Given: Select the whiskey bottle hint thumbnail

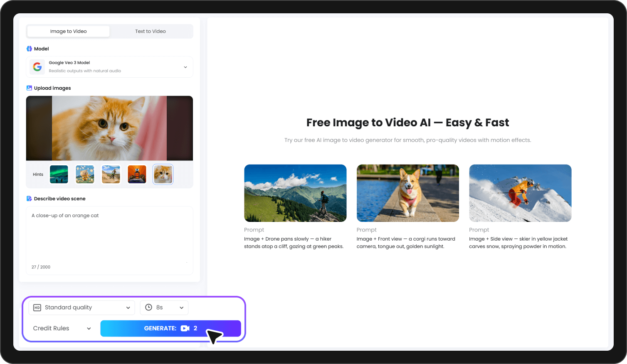Looking at the screenshot, I should [x=137, y=174].
